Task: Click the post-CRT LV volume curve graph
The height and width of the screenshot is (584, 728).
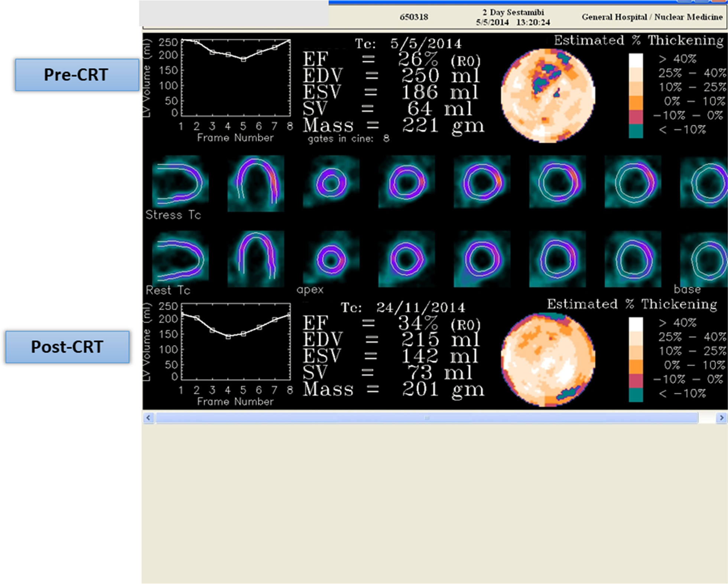Action: pos(236,341)
